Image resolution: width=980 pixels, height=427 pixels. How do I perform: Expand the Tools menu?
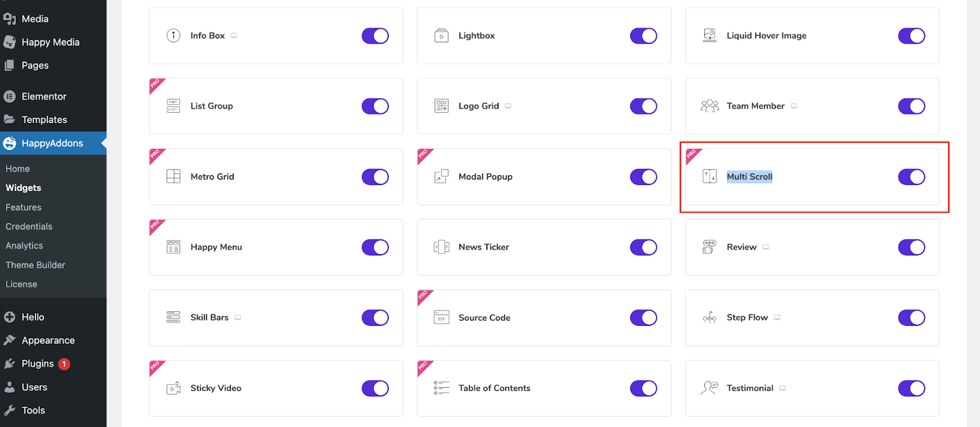[x=33, y=410]
